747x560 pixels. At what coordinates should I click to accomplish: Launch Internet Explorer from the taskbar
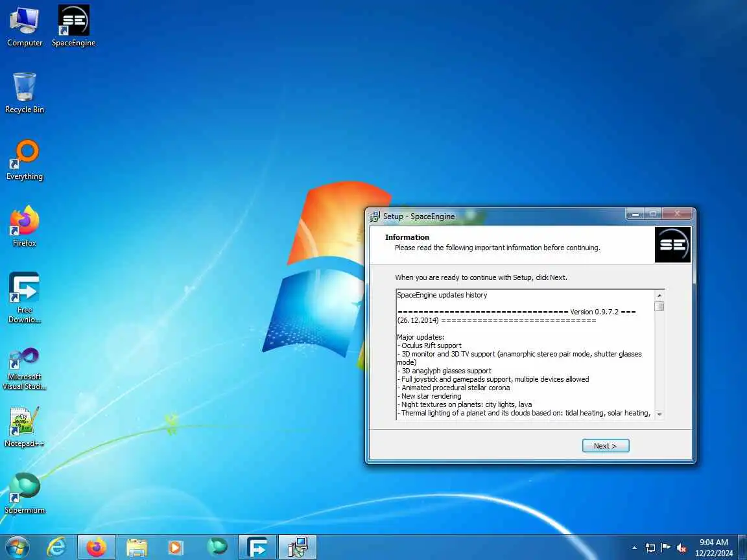tap(56, 547)
